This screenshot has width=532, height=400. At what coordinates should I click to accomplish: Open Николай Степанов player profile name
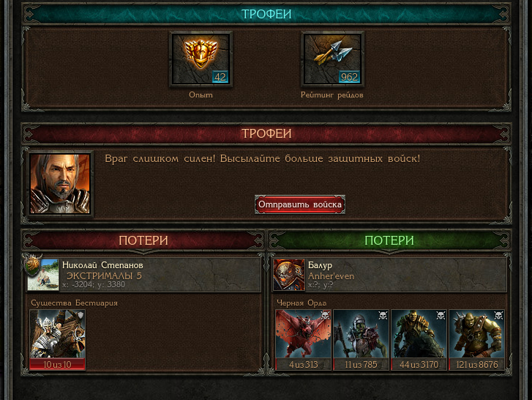tap(102, 265)
